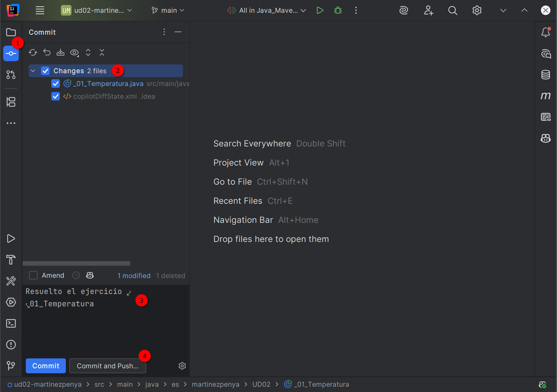This screenshot has width=557, height=392.
Task: Open the Structure tool window
Action: [11, 102]
